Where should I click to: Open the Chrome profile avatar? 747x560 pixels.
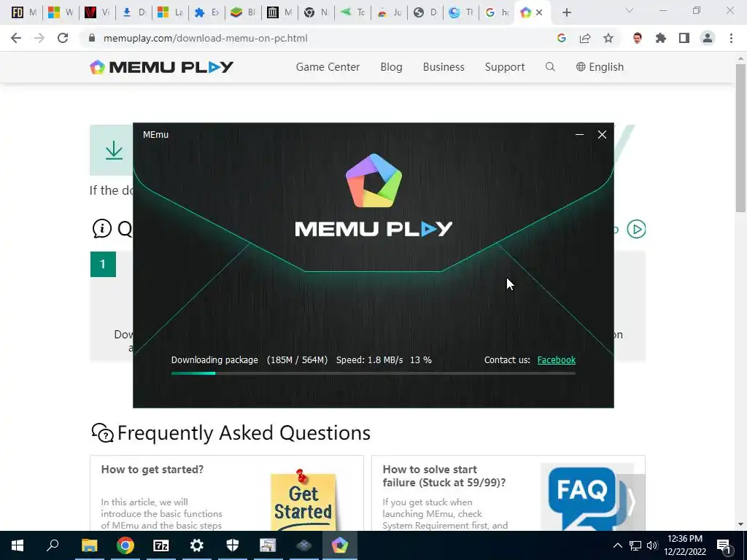(x=708, y=38)
